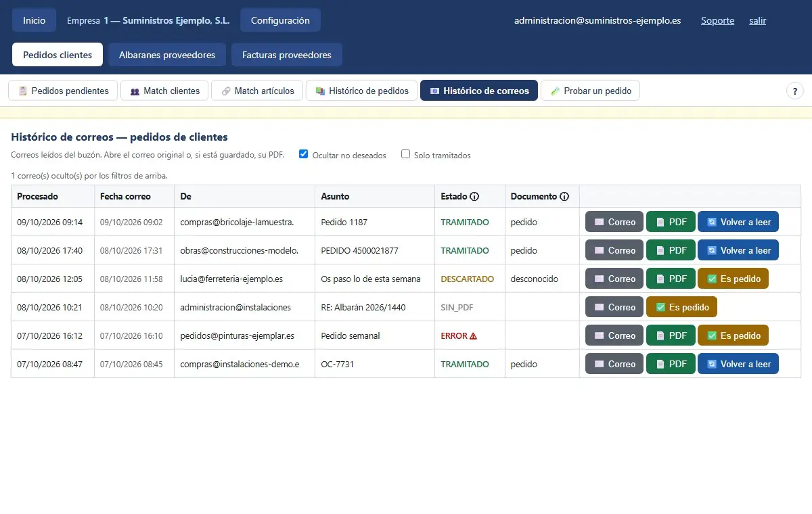This screenshot has width=812, height=514.
Task: Enable the Solo tramitados checkbox
Action: 406,154
